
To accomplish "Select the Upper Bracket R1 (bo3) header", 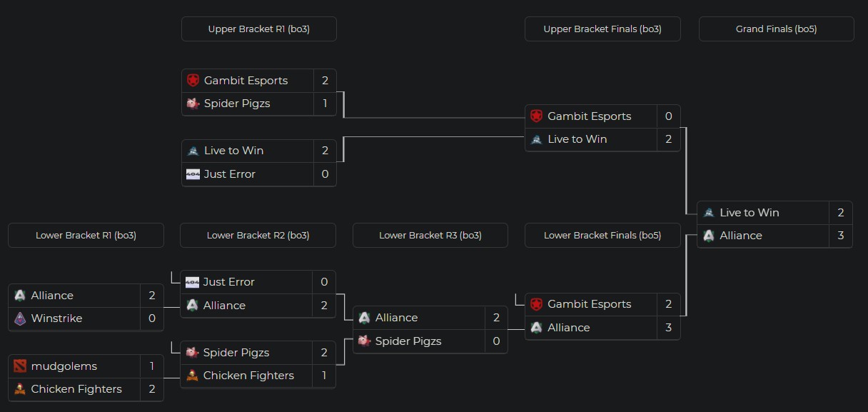I will pyautogui.click(x=259, y=29).
